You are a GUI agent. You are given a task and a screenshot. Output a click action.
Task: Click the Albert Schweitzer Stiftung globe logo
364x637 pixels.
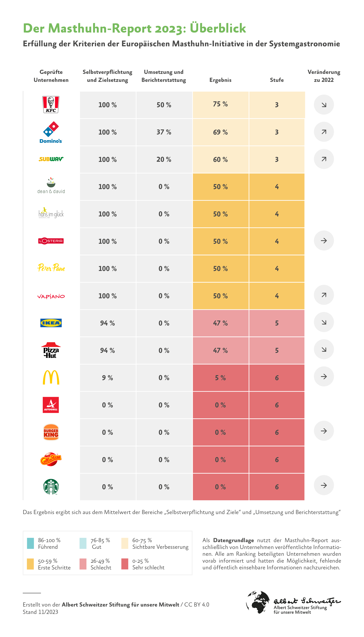point(258,602)
